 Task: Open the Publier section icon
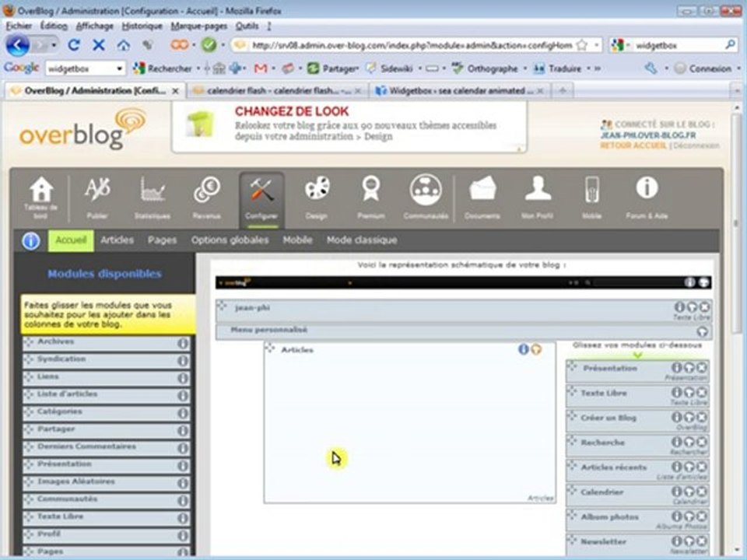click(97, 190)
